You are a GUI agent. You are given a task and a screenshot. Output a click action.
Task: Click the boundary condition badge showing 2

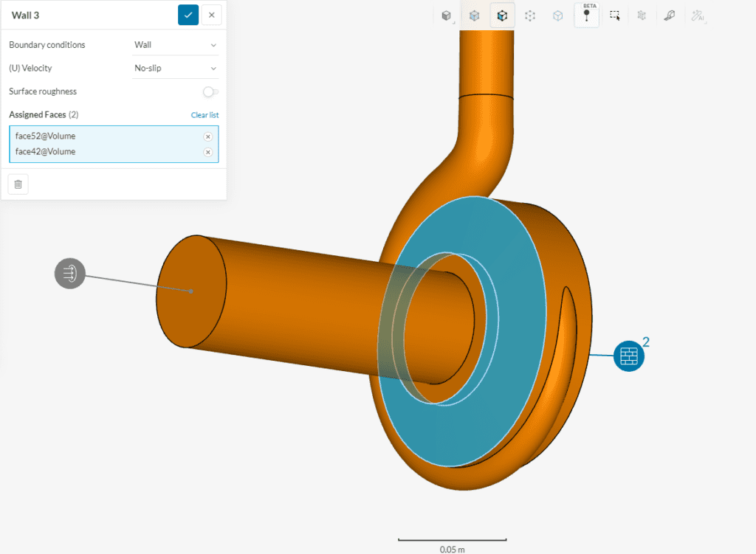(628, 355)
